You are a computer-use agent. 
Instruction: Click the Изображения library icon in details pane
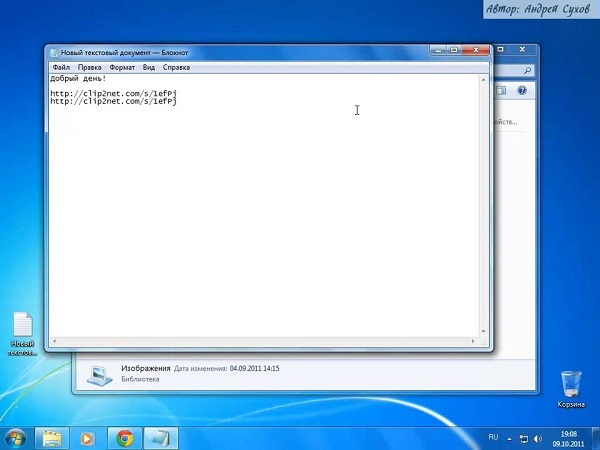click(99, 375)
